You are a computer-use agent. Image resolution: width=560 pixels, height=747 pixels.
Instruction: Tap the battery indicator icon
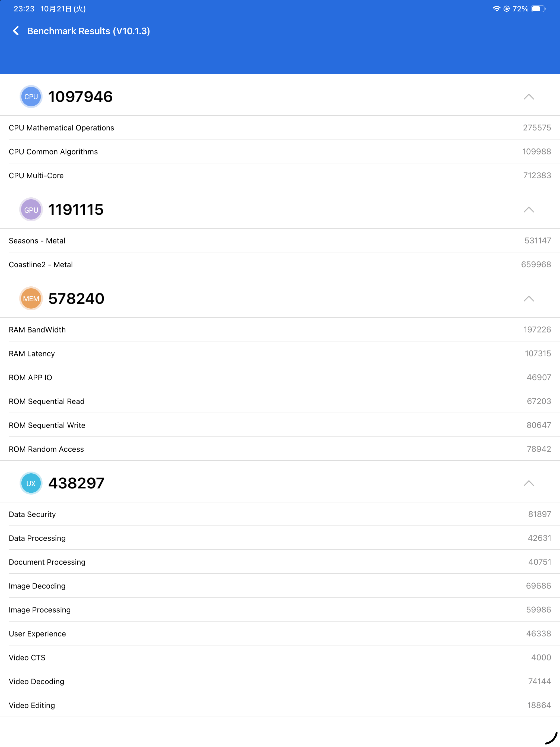pyautogui.click(x=538, y=9)
